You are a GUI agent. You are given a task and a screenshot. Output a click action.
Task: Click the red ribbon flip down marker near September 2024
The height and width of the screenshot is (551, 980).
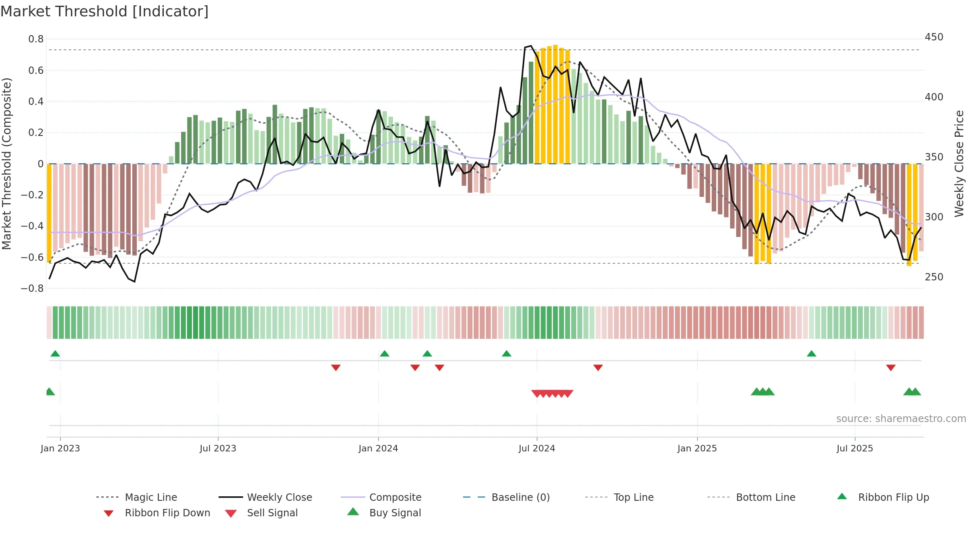[598, 368]
